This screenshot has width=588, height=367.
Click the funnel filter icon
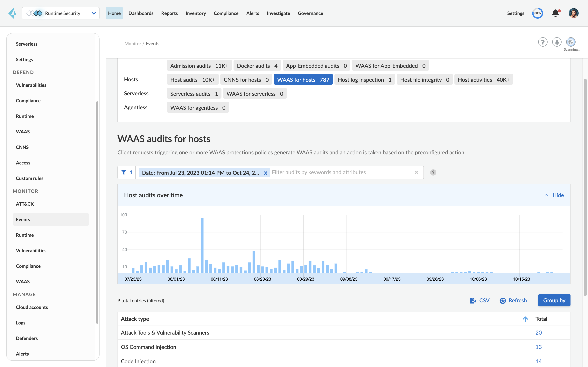124,172
